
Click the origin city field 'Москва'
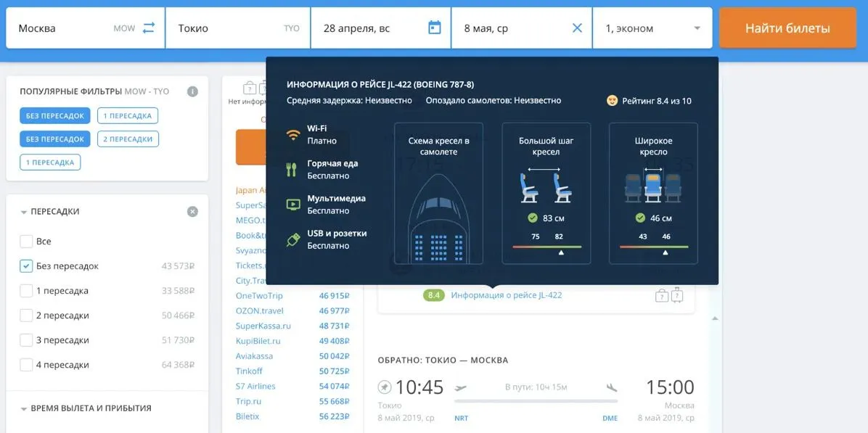tap(62, 28)
